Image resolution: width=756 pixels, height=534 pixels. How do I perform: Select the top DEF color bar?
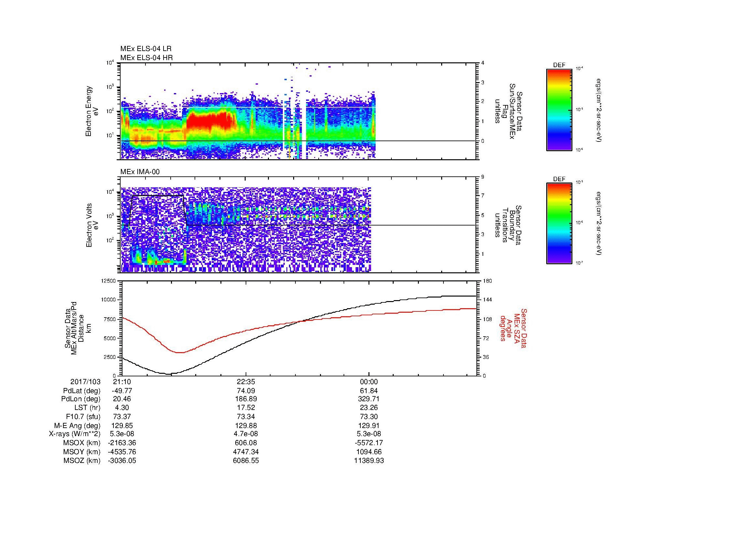tap(559, 110)
